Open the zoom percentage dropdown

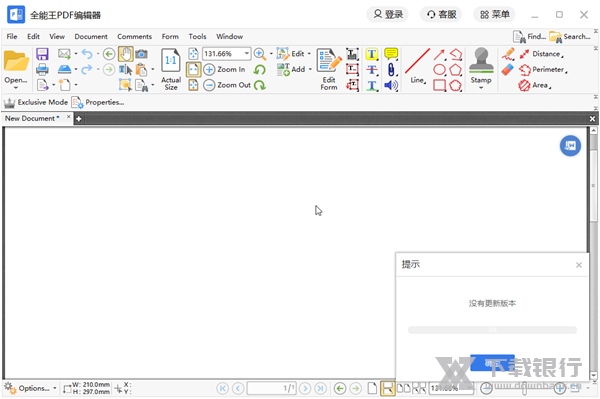(247, 54)
